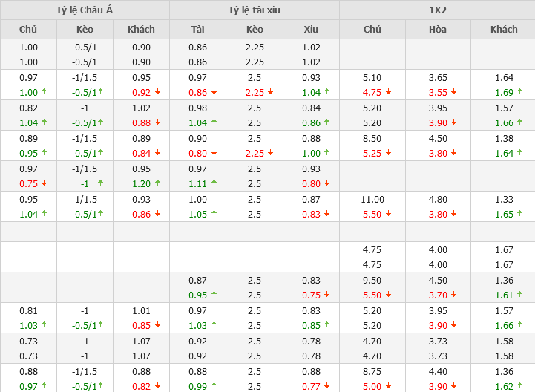Click the red down arrow beside 3.70
The width and height of the screenshot is (535, 392).
coord(453,295)
